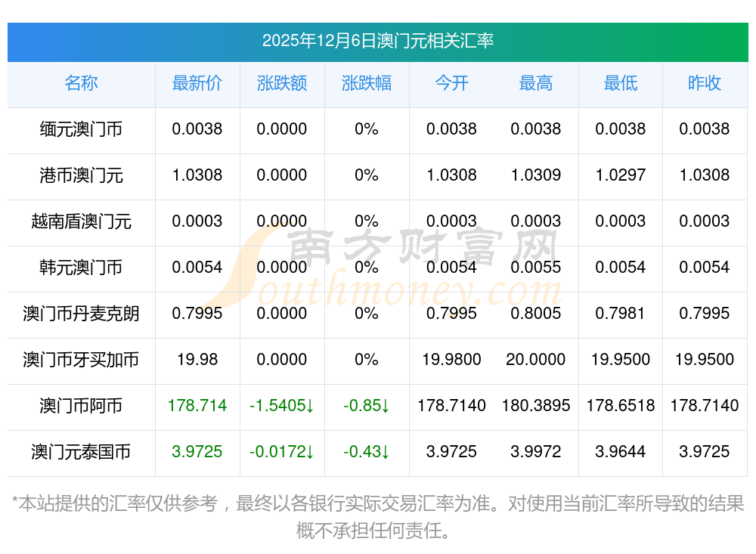Open the 缅元澳门币 row name
Screen dimensions: 756x554
click(x=81, y=129)
